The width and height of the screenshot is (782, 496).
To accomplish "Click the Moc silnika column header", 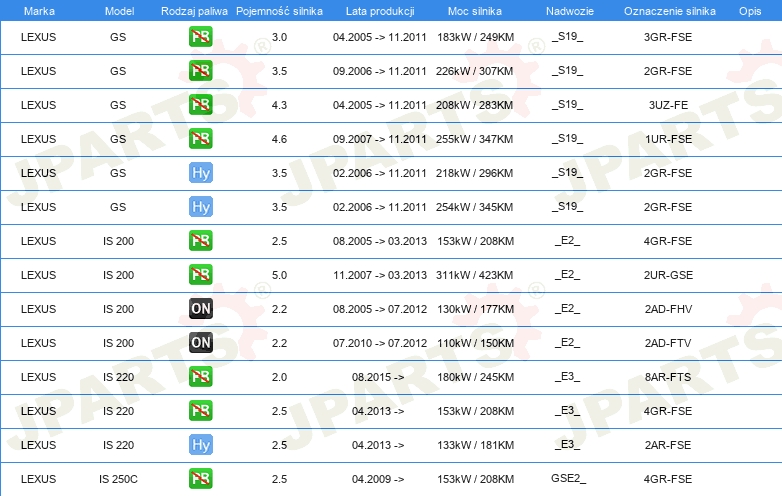I will 475,11.
